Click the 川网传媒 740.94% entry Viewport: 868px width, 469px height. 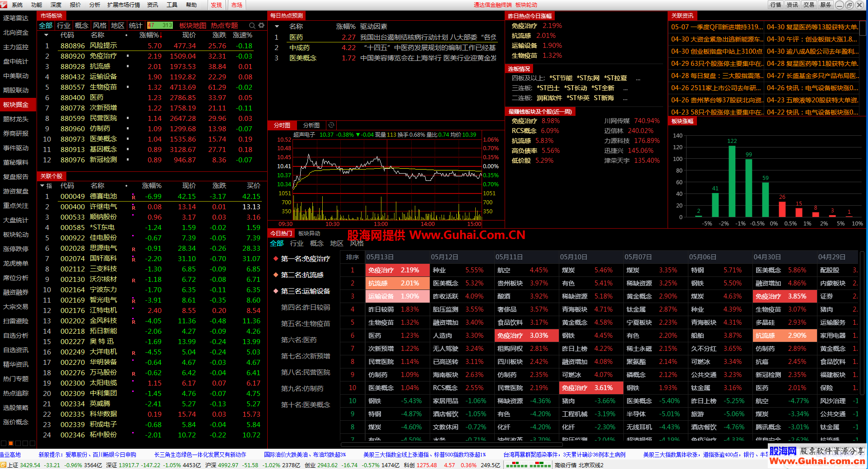(632, 121)
